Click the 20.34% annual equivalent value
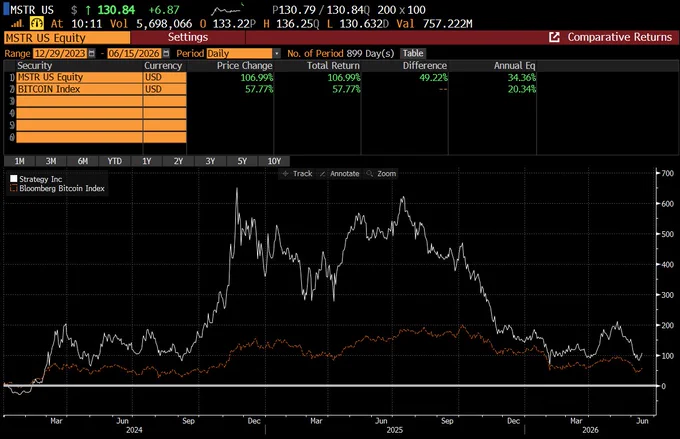Image resolution: width=680 pixels, height=439 pixels. 522,89
